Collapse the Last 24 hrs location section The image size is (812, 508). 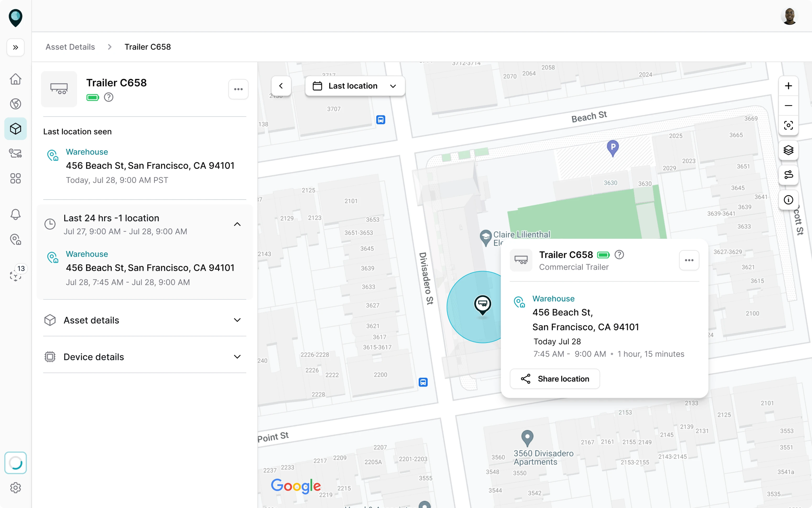click(x=237, y=224)
